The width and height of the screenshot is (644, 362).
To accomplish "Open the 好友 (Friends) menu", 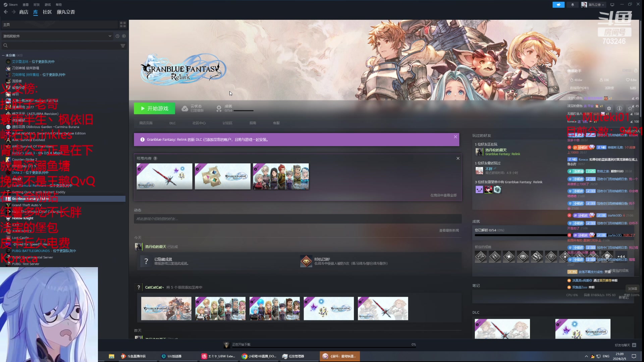I will pyautogui.click(x=37, y=5).
